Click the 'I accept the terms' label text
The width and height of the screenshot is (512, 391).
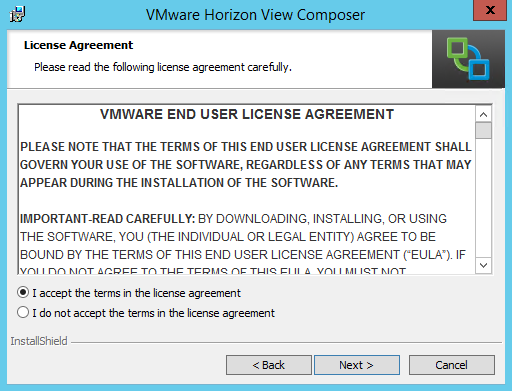(x=136, y=293)
